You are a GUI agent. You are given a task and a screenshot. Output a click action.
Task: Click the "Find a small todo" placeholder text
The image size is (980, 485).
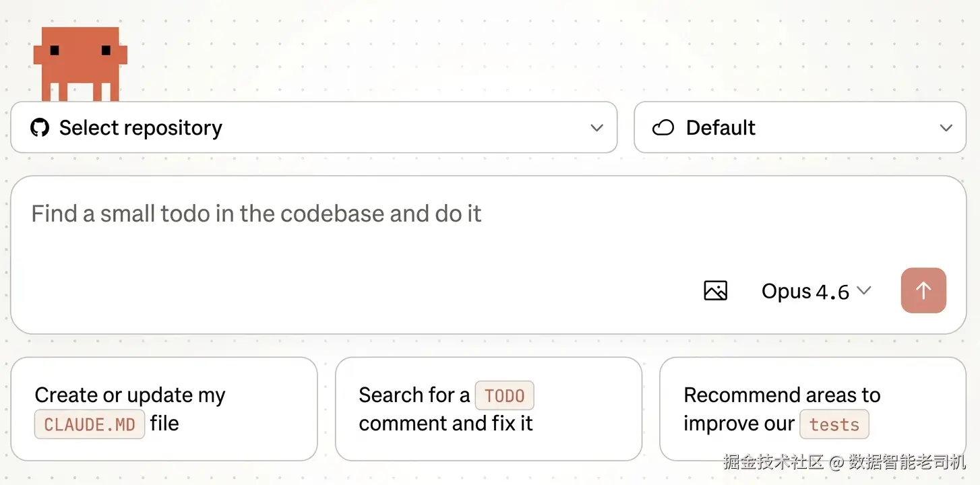point(256,214)
